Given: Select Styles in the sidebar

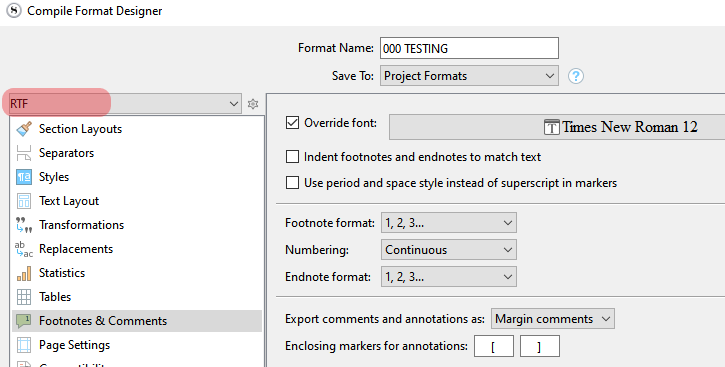Looking at the screenshot, I should coord(137,177).
